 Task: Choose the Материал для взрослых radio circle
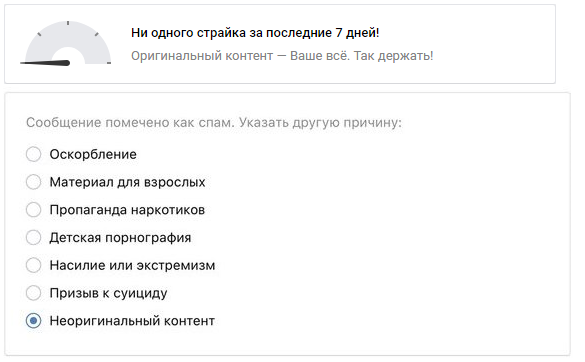click(34, 182)
